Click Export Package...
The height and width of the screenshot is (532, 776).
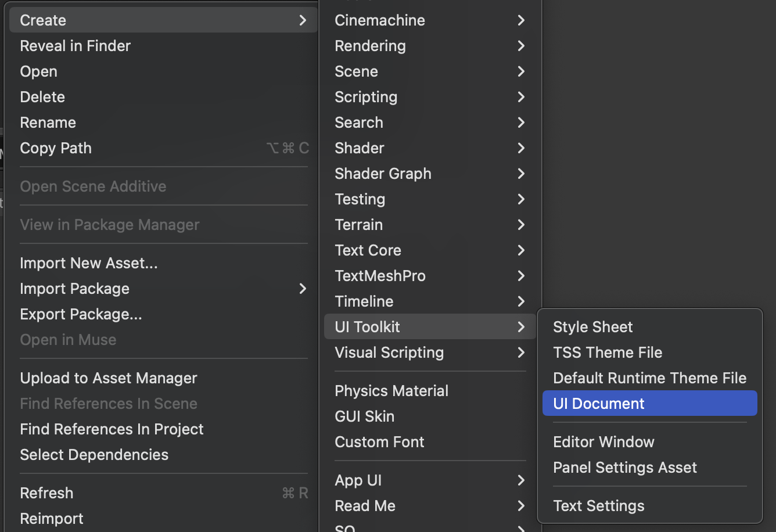81,314
